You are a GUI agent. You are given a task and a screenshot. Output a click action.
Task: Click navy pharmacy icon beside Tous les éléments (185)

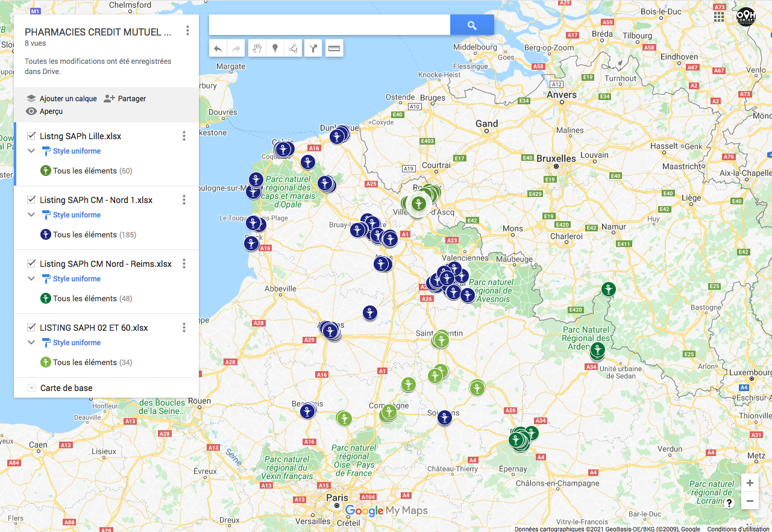pos(45,234)
